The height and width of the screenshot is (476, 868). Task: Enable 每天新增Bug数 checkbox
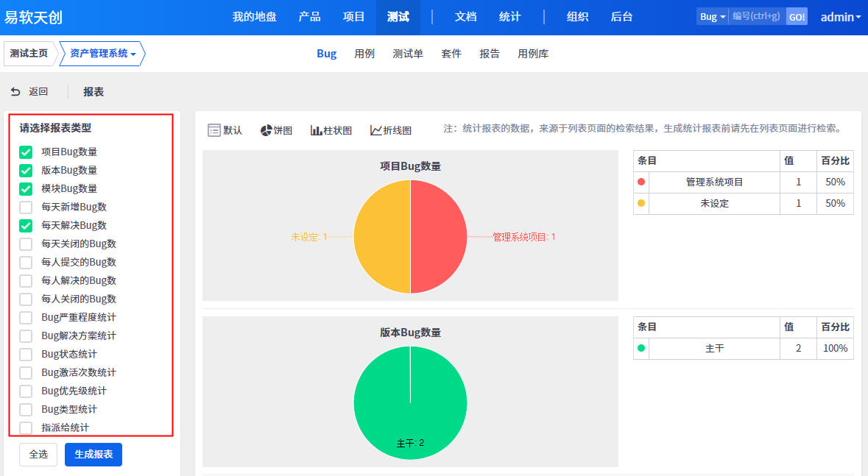coord(26,207)
